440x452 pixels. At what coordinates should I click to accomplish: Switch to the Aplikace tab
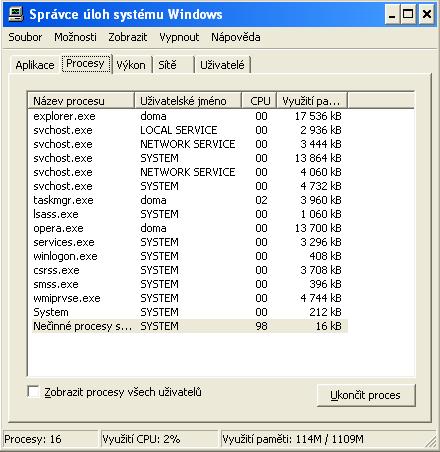click(35, 65)
